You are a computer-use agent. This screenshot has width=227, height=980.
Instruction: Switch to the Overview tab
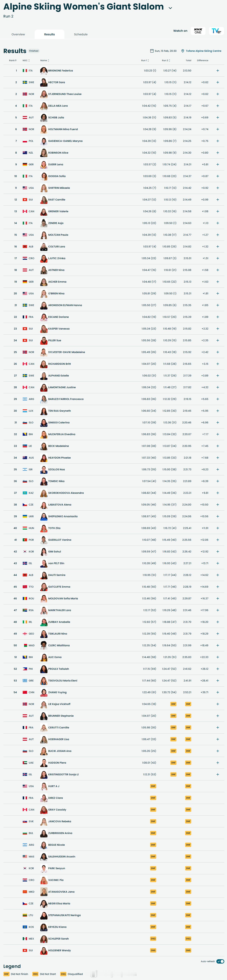pos(18,34)
